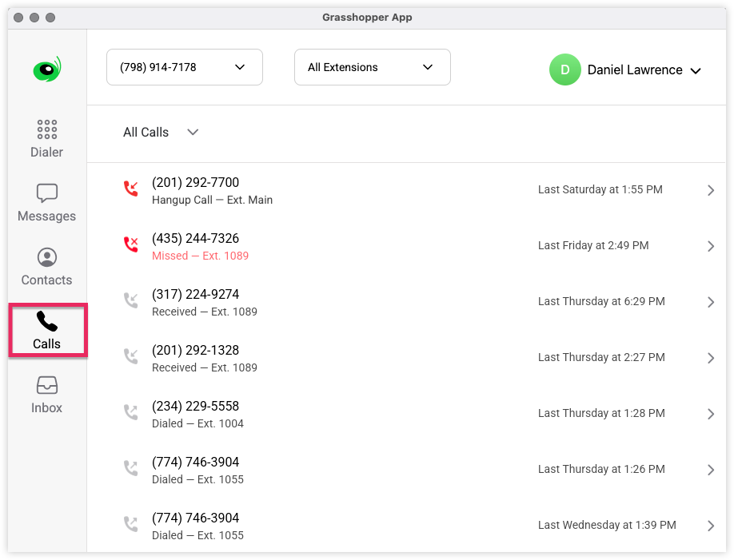Click the hangup call icon for (201) 292-7700
The image size is (734, 560).
[x=130, y=189]
